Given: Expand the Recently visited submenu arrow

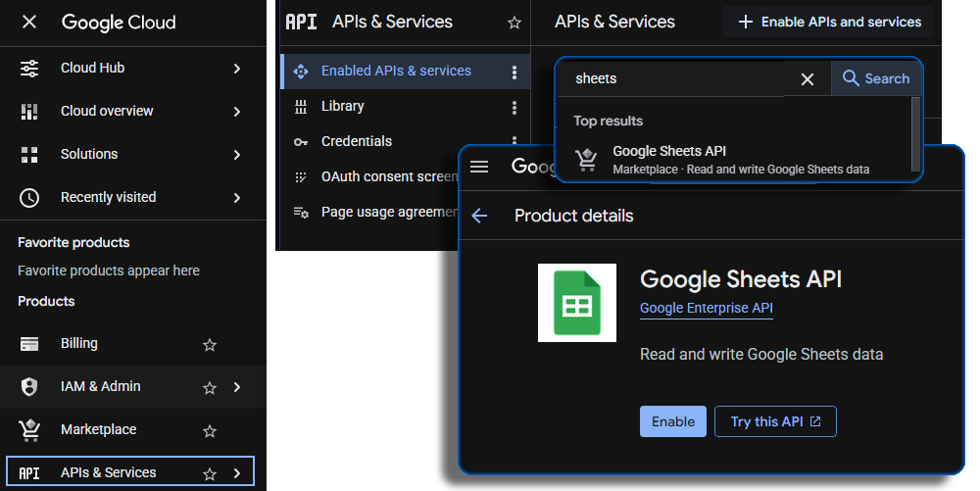Looking at the screenshot, I should click(x=237, y=198).
